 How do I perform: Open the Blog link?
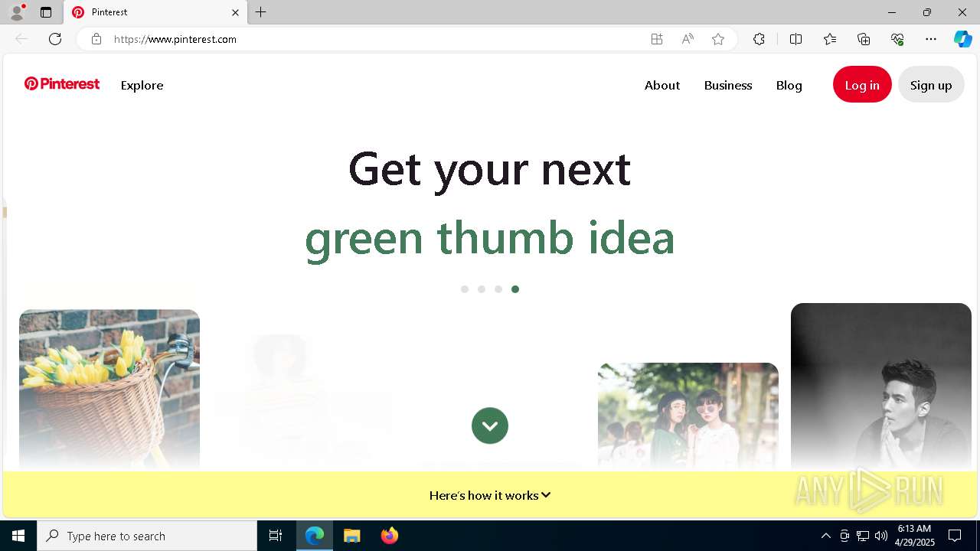[x=789, y=85]
